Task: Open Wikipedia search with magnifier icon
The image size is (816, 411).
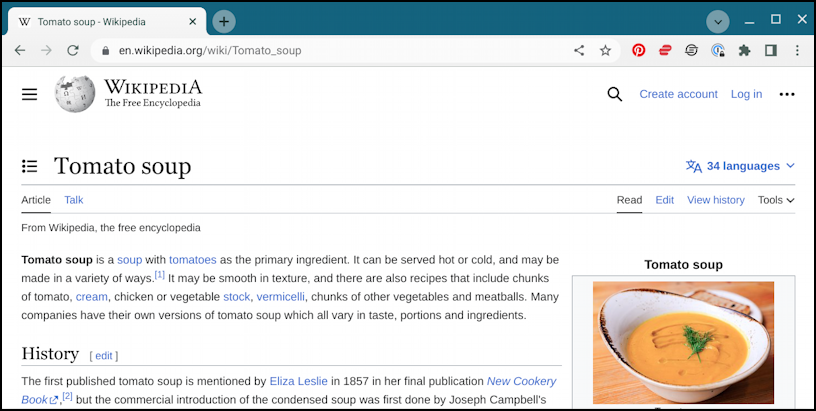Action: click(615, 94)
